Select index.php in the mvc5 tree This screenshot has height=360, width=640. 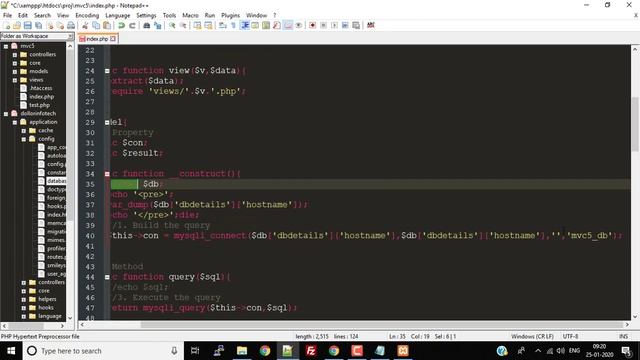tap(41, 97)
